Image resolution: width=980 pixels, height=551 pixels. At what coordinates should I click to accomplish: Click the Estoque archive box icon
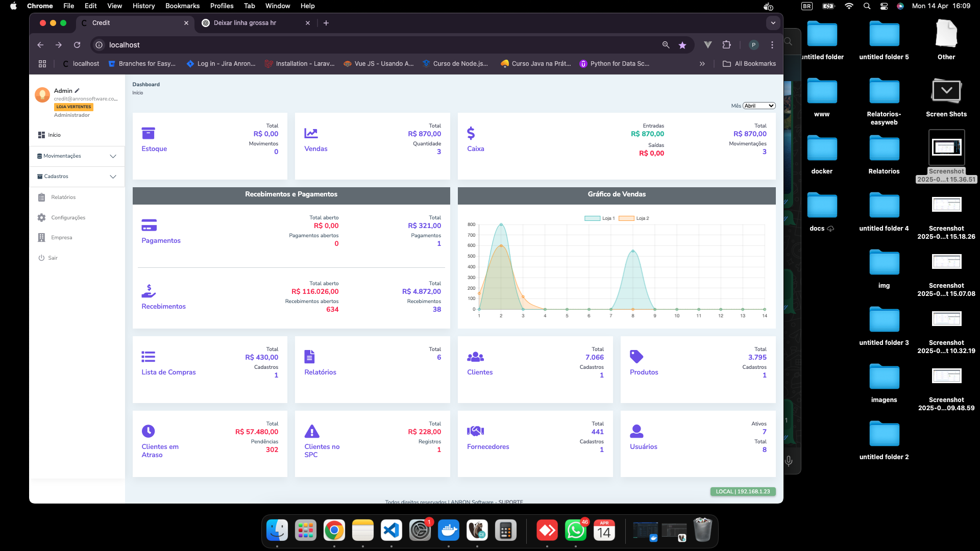(148, 133)
